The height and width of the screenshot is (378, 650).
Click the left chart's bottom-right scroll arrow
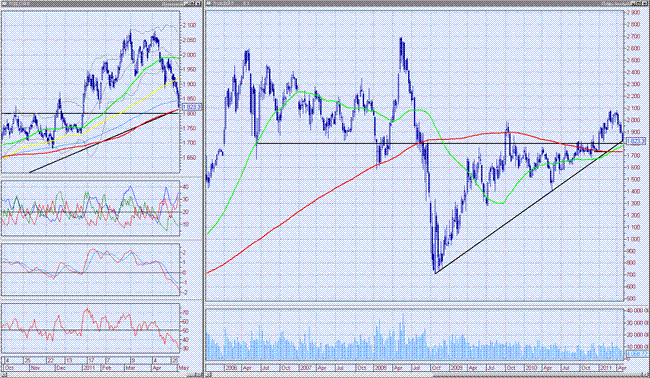[x=199, y=374]
